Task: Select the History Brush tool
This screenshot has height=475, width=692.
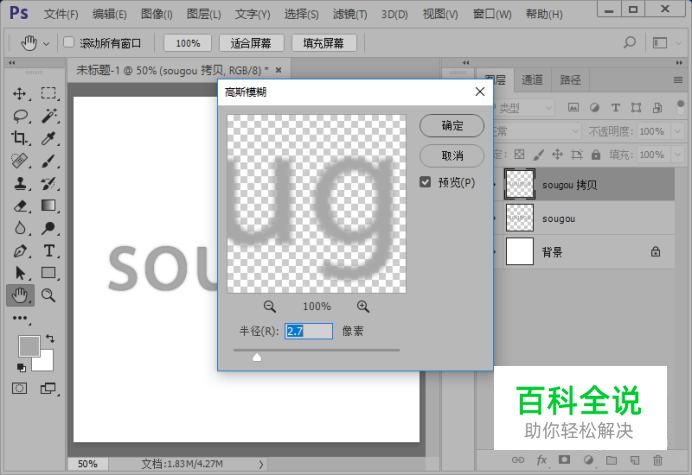Action: point(49,183)
